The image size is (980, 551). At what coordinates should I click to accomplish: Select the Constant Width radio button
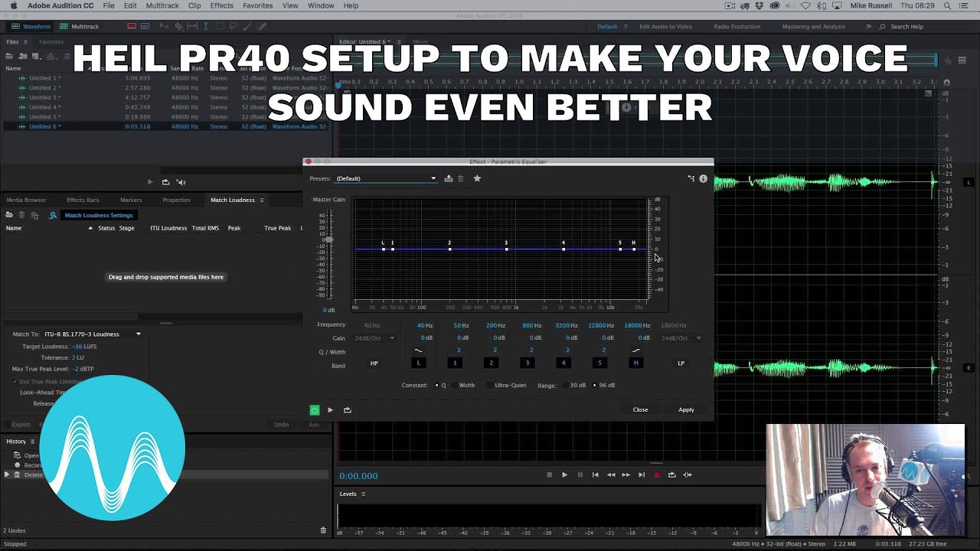(454, 386)
